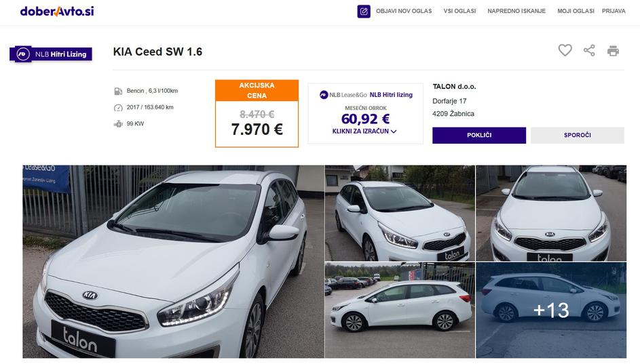Image resolution: width=640 pixels, height=364 pixels.
Task: Click PRIJAVA login link
Action: coord(614,12)
